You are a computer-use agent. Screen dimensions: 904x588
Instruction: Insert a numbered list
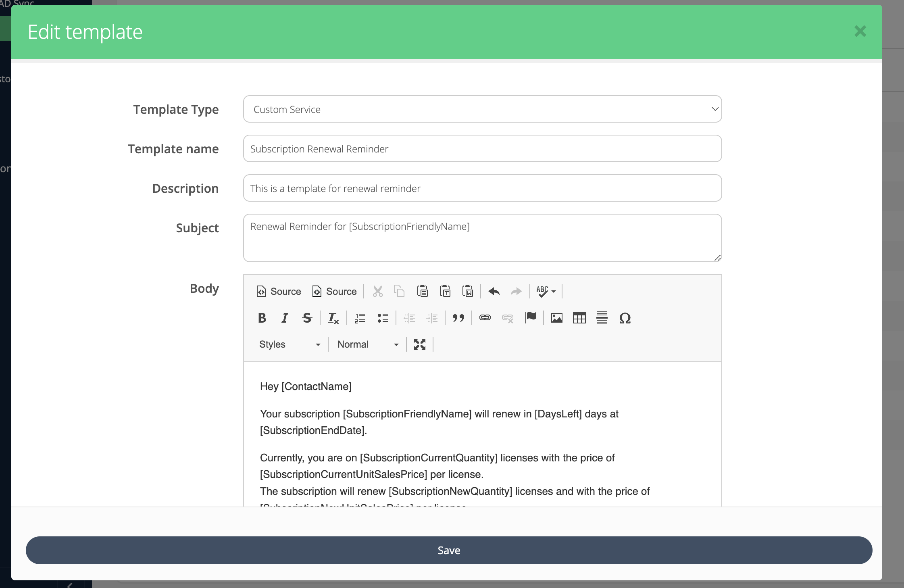[360, 318]
